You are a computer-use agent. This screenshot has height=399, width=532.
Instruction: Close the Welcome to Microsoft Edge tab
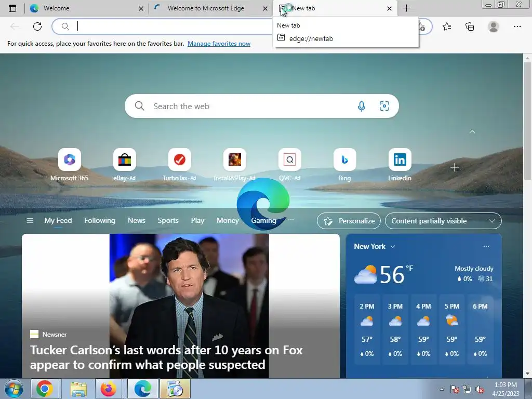[x=265, y=8]
